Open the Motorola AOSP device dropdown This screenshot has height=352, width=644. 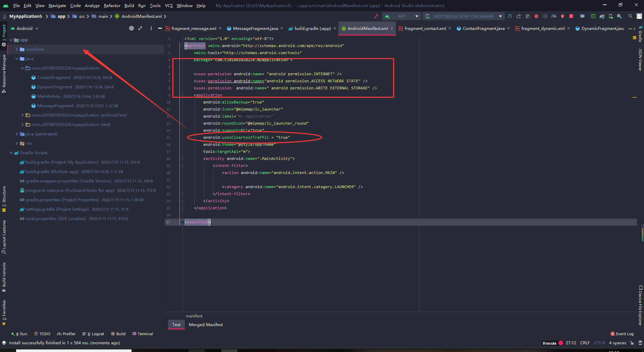(x=464, y=16)
